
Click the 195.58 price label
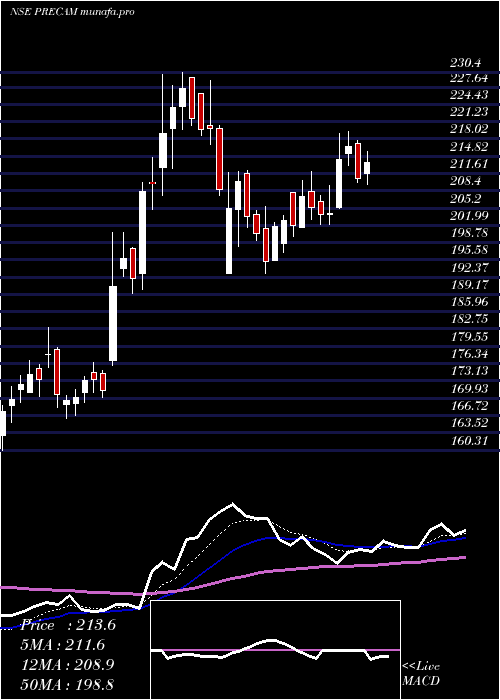click(470, 250)
